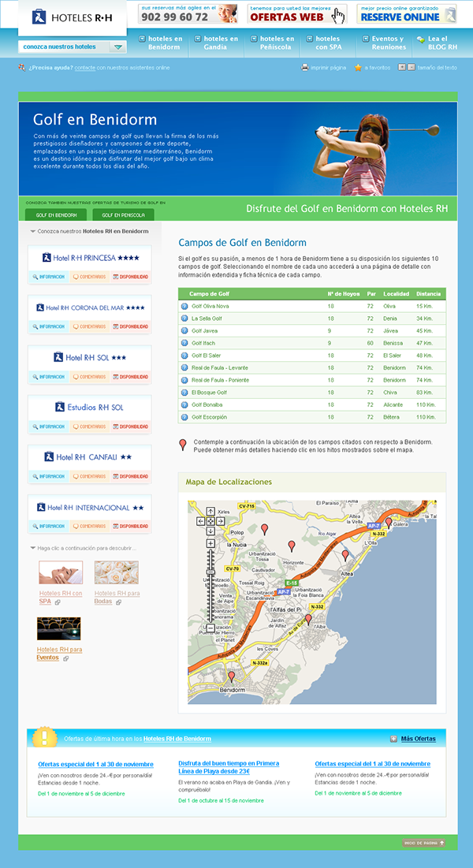473x868 pixels.
Task: Click map zoom in plus button
Action: 210,544
